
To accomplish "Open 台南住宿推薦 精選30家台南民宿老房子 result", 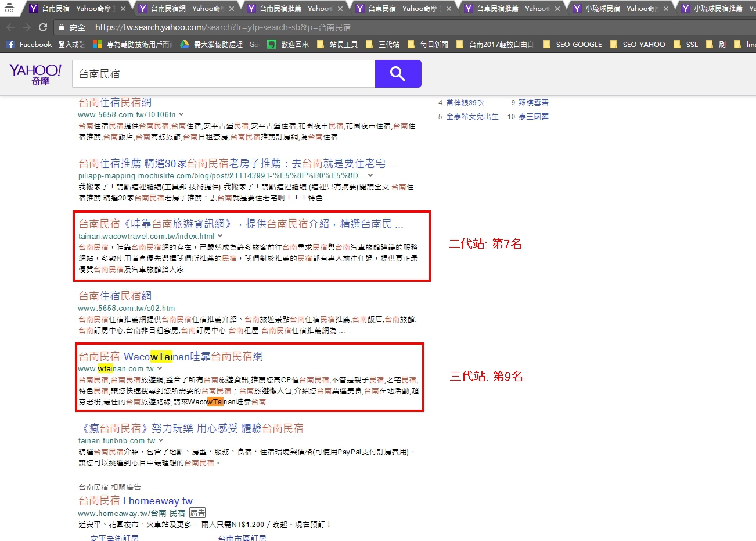I will tap(237, 163).
